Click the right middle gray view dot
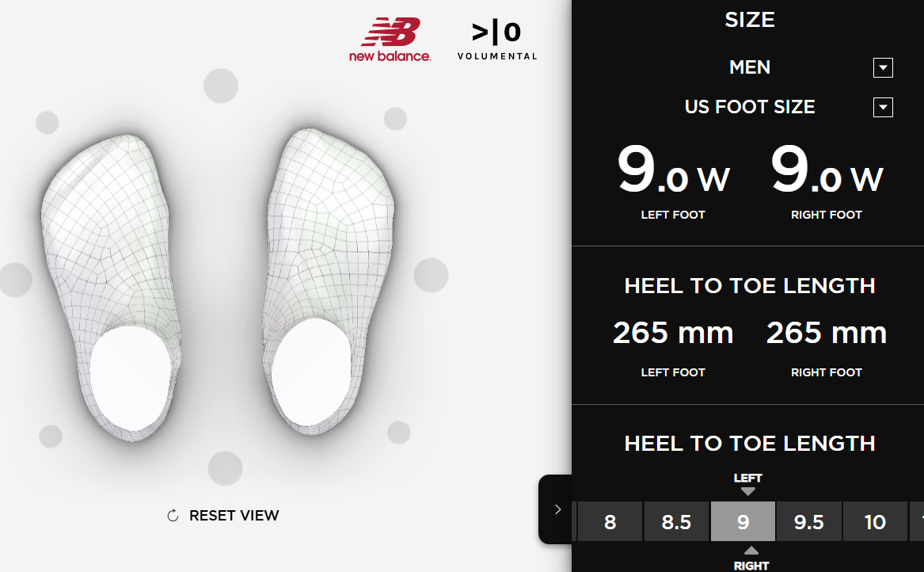924x572 pixels. [431, 275]
